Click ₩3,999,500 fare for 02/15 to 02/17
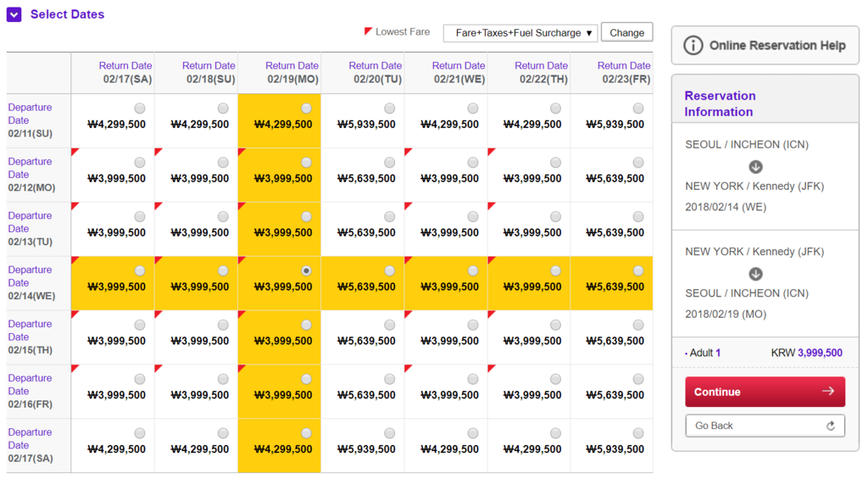Screen dimensions: 868x479 point(117,341)
